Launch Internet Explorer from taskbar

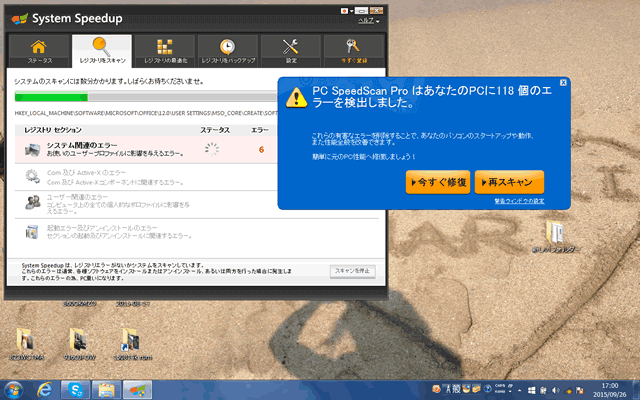(44, 390)
